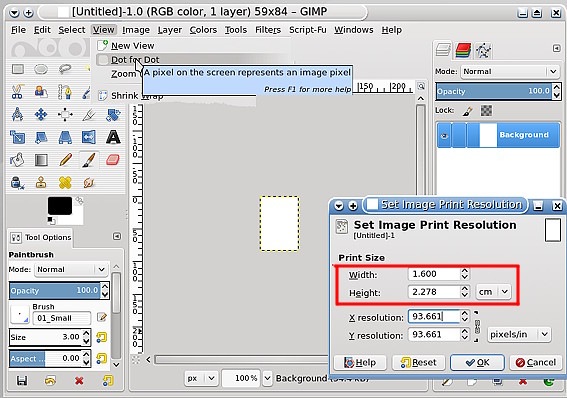Select the Clone stamp tool

point(41,183)
